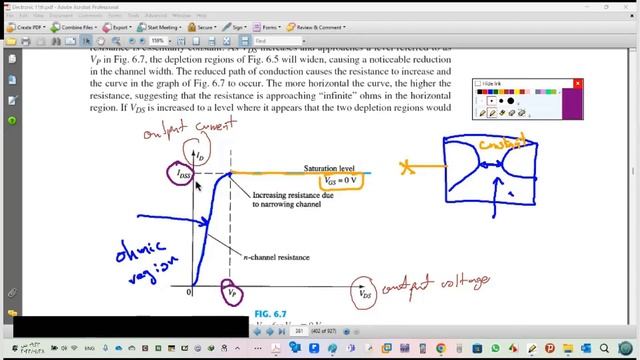Select the first pen tool in ink palette
Screen dimensions: 640x360
483,113
